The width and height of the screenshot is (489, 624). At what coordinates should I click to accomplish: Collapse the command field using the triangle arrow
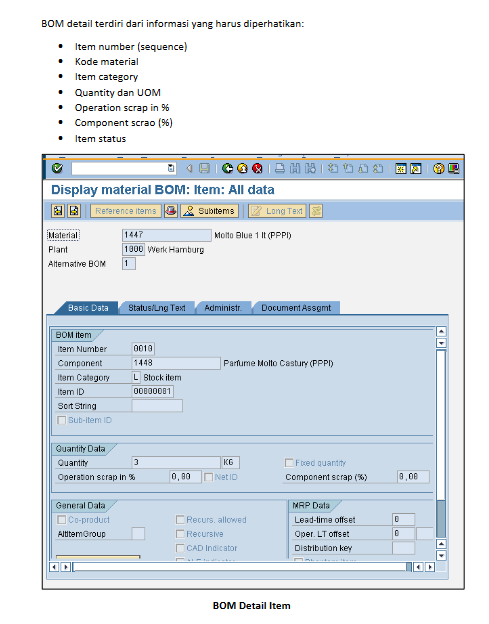(189, 168)
